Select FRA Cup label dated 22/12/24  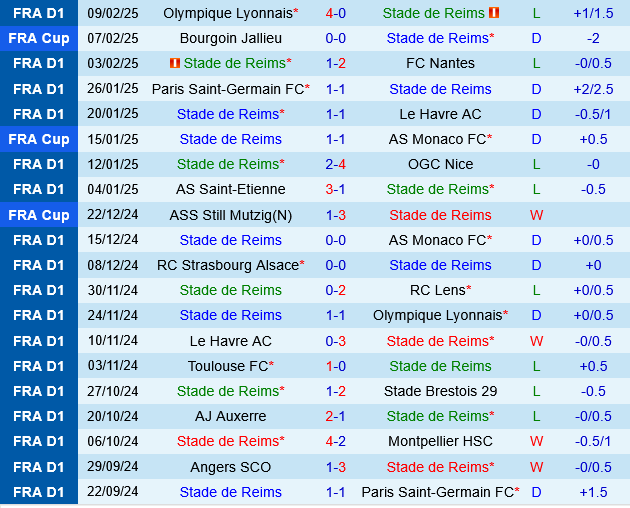(x=39, y=215)
